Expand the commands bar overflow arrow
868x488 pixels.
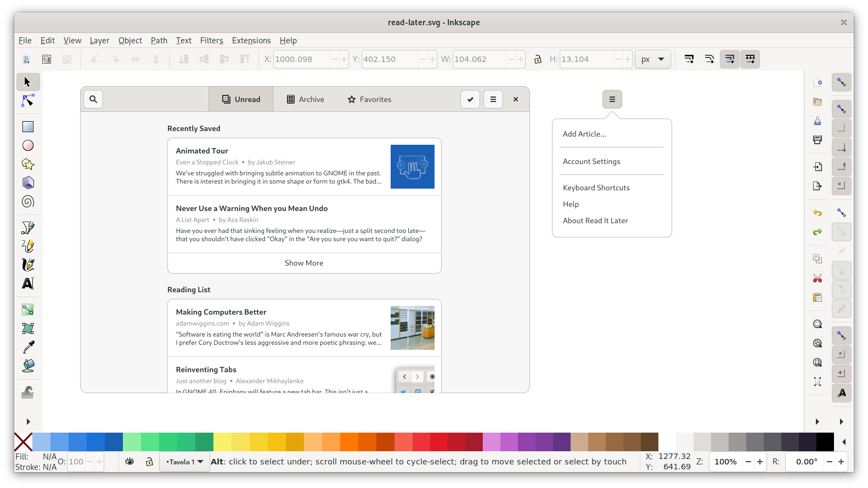pos(818,422)
